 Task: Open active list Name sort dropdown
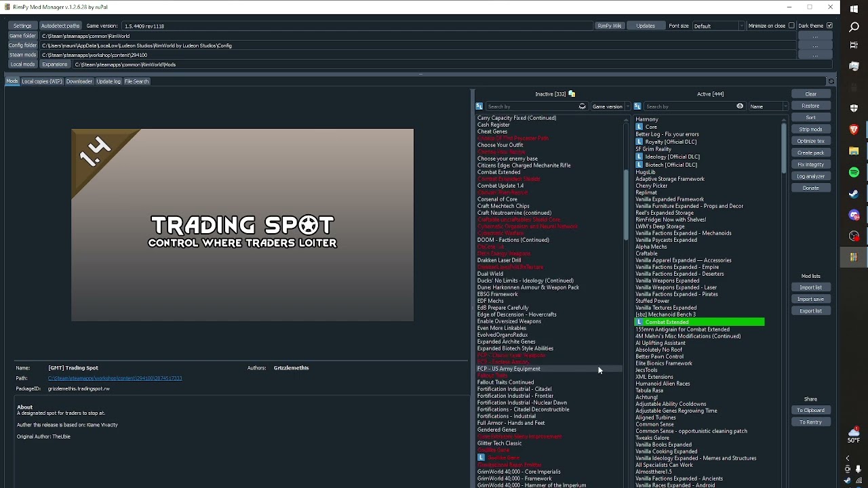pyautogui.click(x=768, y=106)
